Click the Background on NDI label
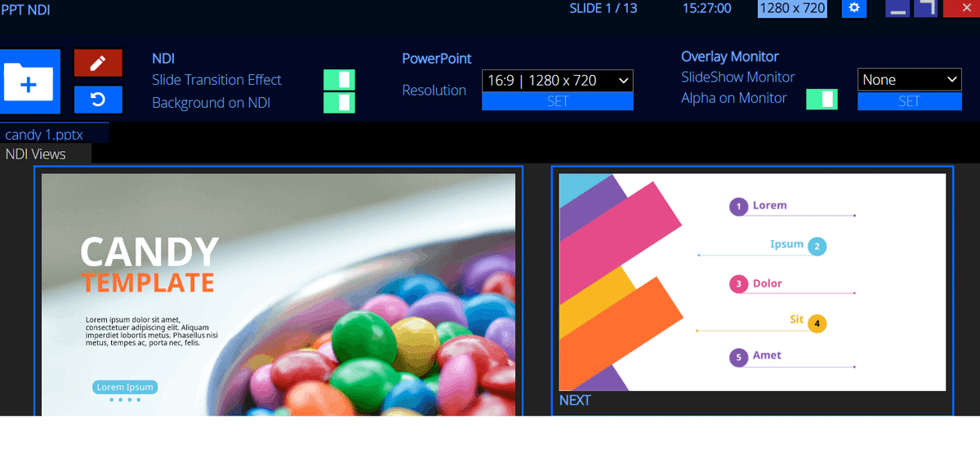The height and width of the screenshot is (450, 980). click(211, 103)
